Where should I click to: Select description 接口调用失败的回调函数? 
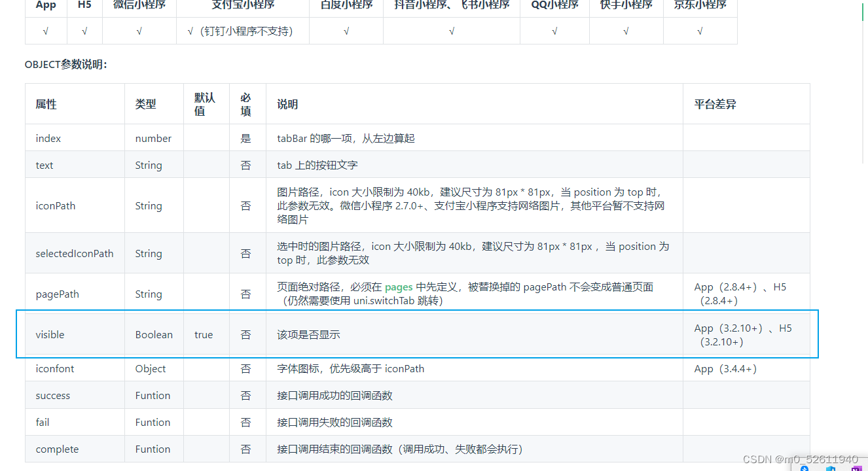click(335, 422)
